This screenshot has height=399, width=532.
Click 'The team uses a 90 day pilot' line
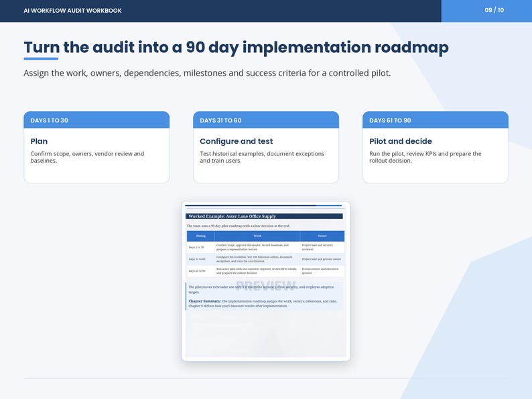pyautogui.click(x=238, y=226)
